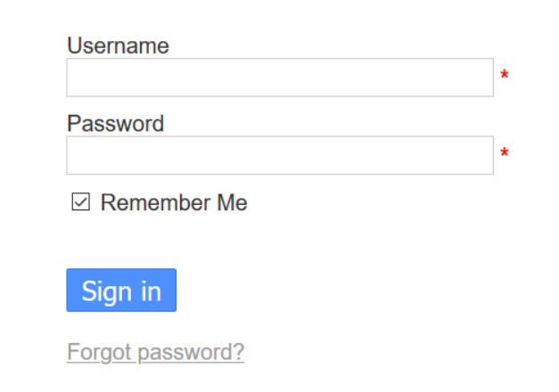The width and height of the screenshot is (559, 392).
Task: Click the Remember Me label text
Action: point(174,203)
